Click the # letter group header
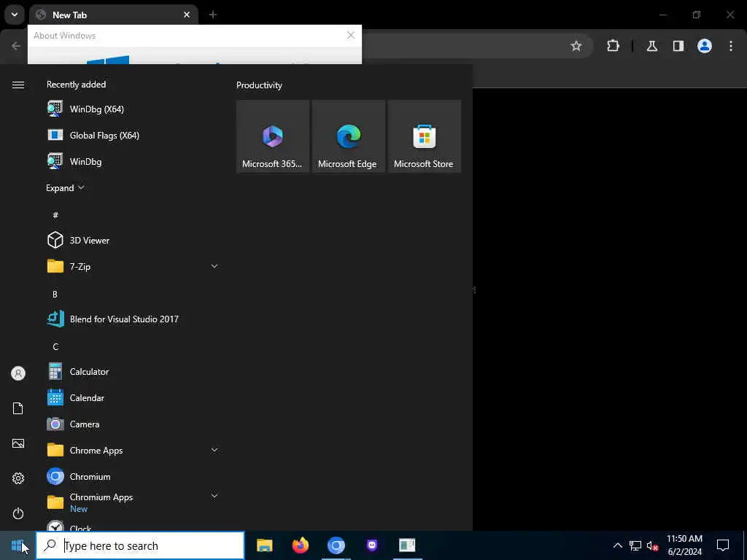 tap(55, 215)
